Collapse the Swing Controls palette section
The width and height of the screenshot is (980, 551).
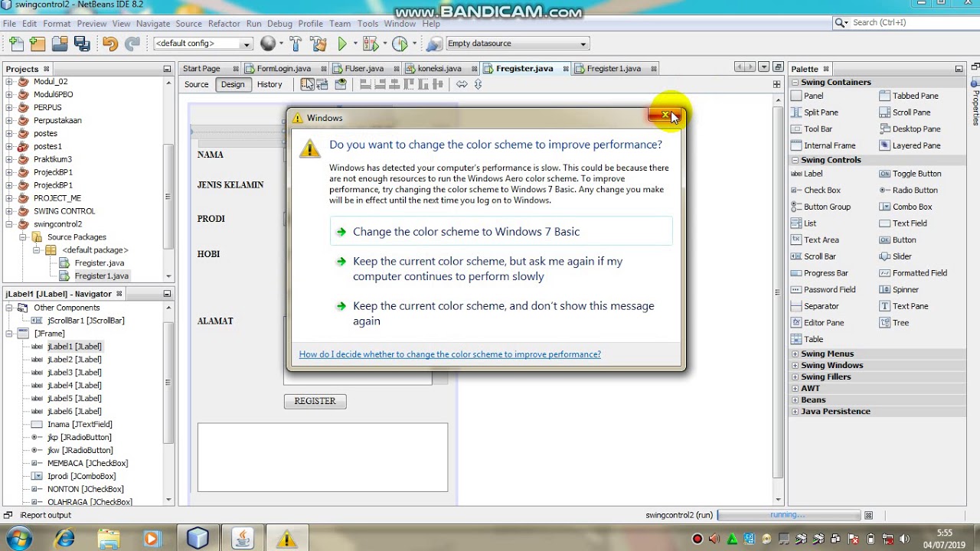point(795,160)
